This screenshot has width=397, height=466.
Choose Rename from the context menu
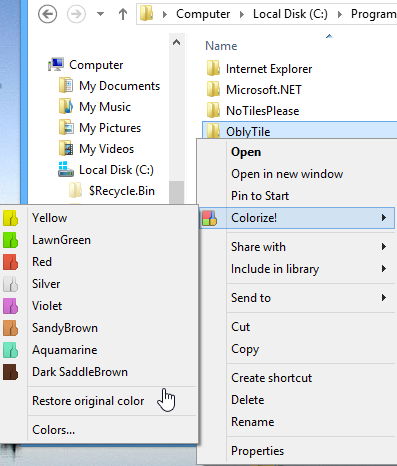tap(253, 422)
